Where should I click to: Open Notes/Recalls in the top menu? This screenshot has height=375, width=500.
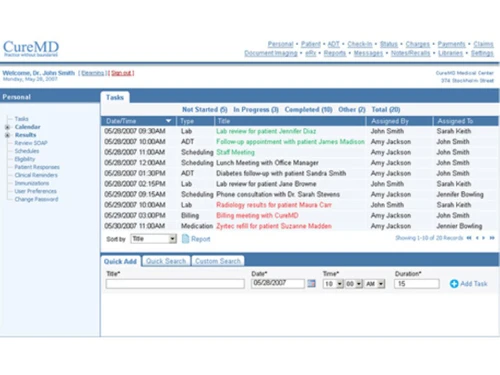click(x=410, y=53)
